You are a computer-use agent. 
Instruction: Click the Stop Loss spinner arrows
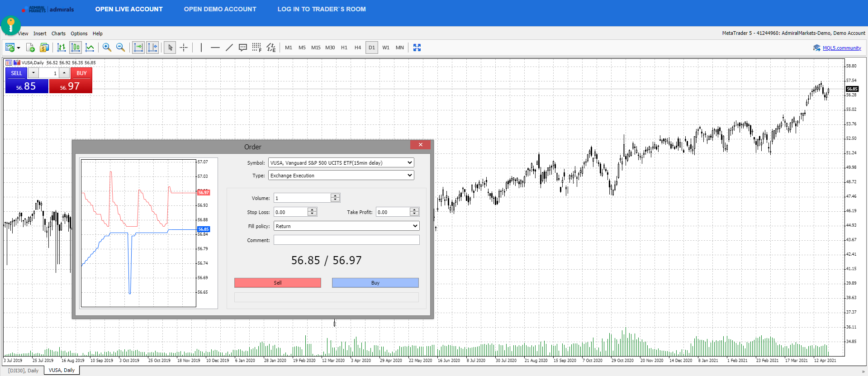(312, 212)
